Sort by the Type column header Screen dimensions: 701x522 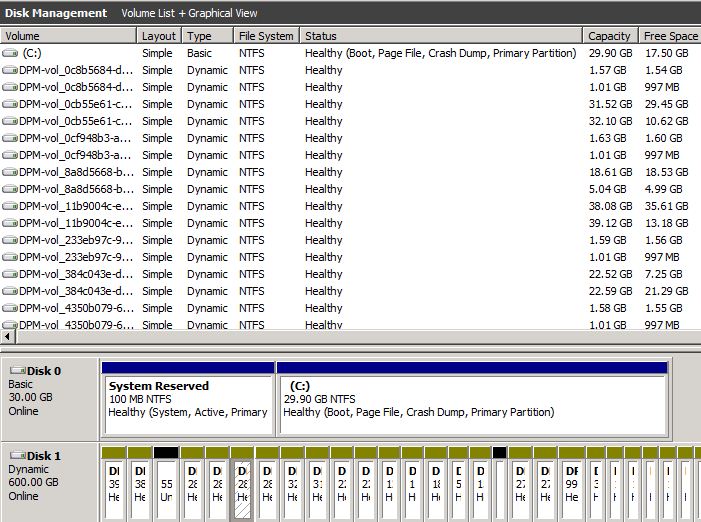(x=207, y=36)
